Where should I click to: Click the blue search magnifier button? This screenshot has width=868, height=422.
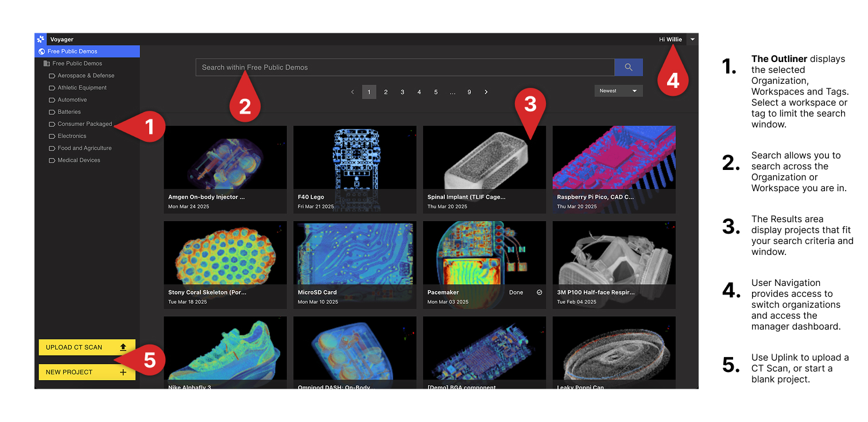point(629,67)
